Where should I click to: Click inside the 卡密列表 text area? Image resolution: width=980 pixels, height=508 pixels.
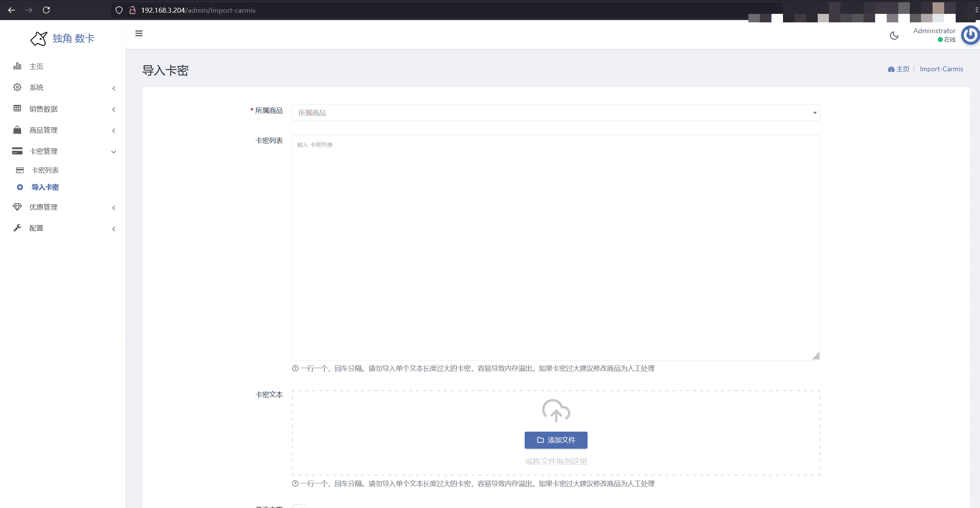pyautogui.click(x=556, y=247)
